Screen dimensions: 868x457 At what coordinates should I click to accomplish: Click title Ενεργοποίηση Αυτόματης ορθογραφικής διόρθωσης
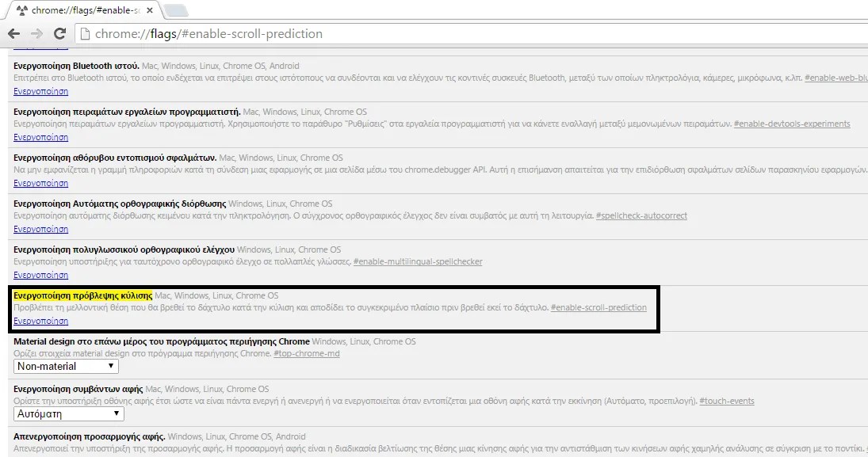pos(120,204)
